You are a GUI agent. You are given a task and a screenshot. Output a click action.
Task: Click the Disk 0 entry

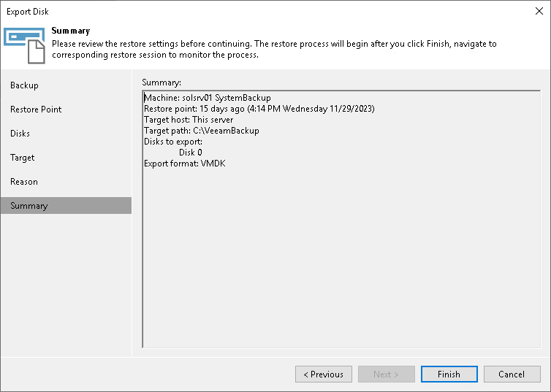(191, 153)
